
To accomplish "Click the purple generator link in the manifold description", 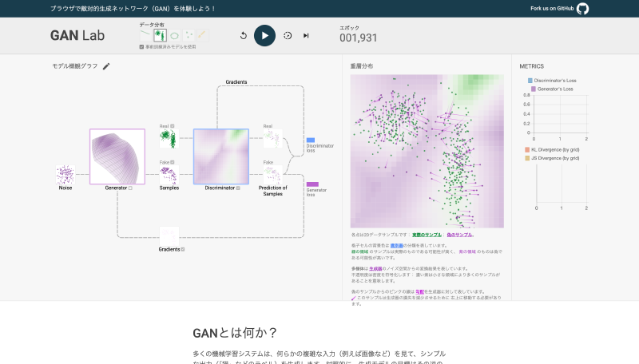I will pyautogui.click(x=375, y=269).
